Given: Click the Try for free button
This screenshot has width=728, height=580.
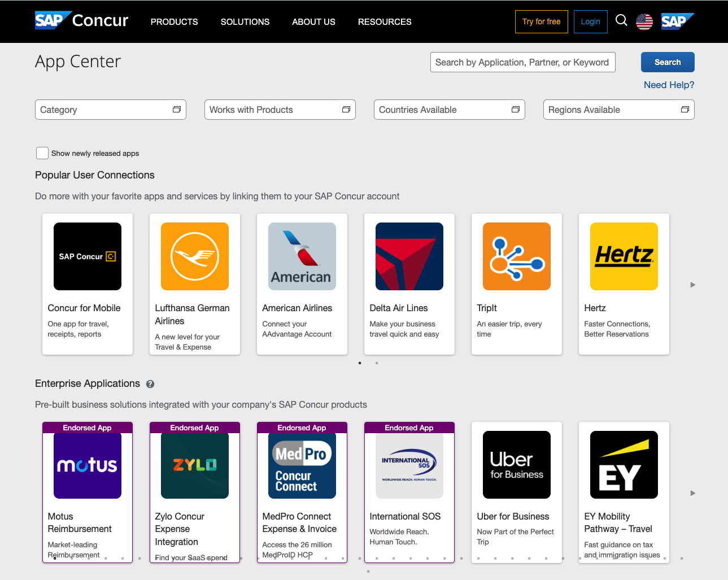Looking at the screenshot, I should [x=541, y=21].
